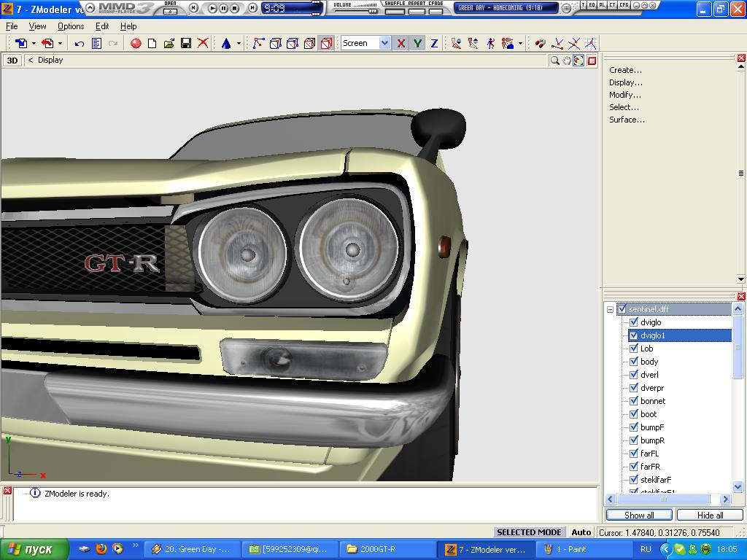
Task: Select the zoom magnifier viewport tool
Action: (555, 61)
